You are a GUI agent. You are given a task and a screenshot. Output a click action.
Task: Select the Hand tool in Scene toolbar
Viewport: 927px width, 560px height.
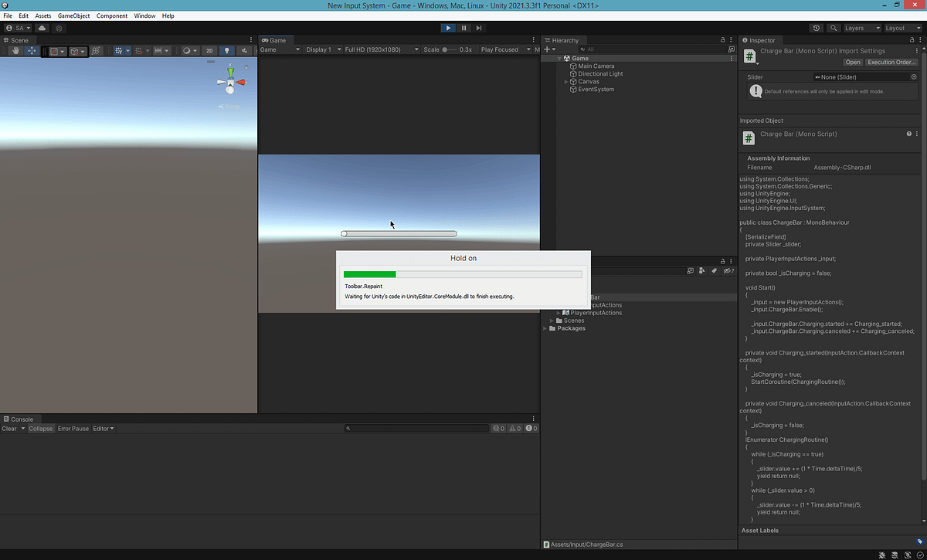tap(15, 51)
